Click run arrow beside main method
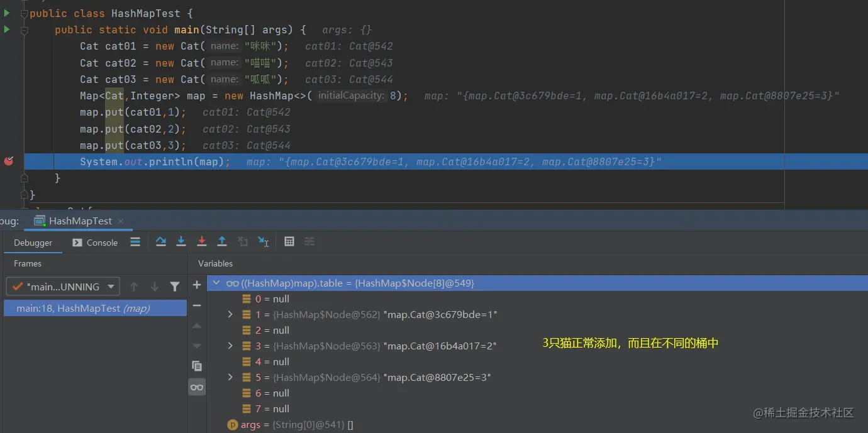 [7, 29]
